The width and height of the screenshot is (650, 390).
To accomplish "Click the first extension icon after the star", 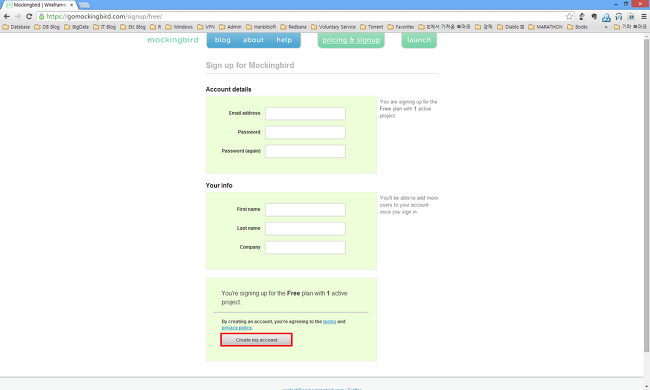I will (582, 17).
